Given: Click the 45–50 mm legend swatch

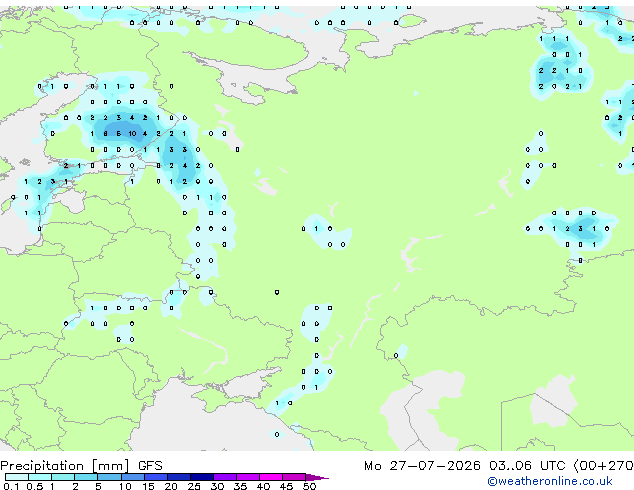Looking at the screenshot, I should (294, 477).
